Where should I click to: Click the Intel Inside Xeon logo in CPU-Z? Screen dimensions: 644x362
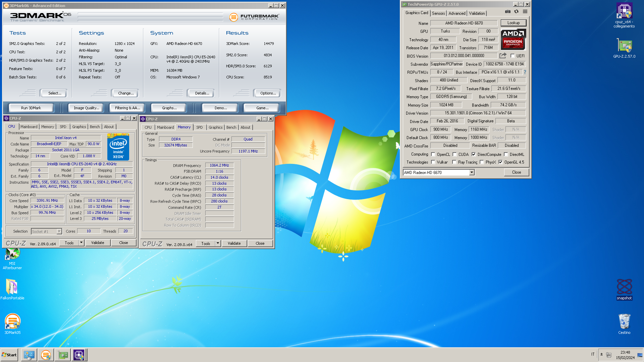[118, 147]
